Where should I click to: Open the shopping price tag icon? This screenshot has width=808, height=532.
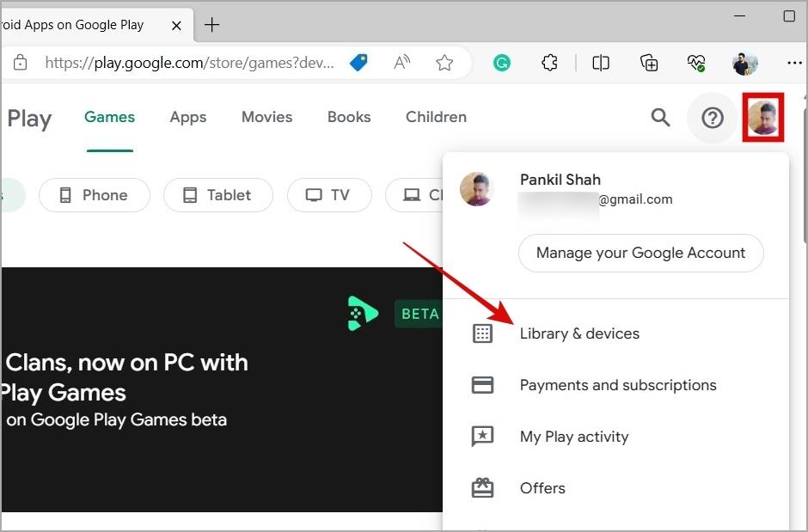[x=358, y=63]
